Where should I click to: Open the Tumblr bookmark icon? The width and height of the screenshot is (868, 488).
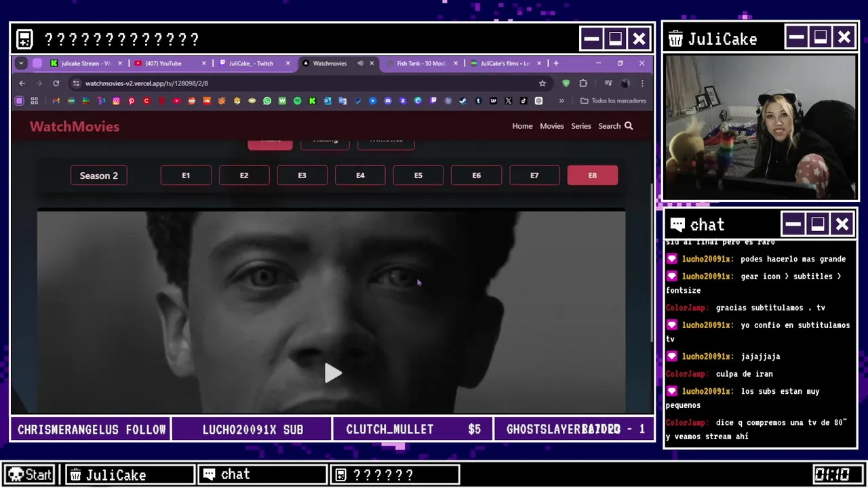(478, 101)
